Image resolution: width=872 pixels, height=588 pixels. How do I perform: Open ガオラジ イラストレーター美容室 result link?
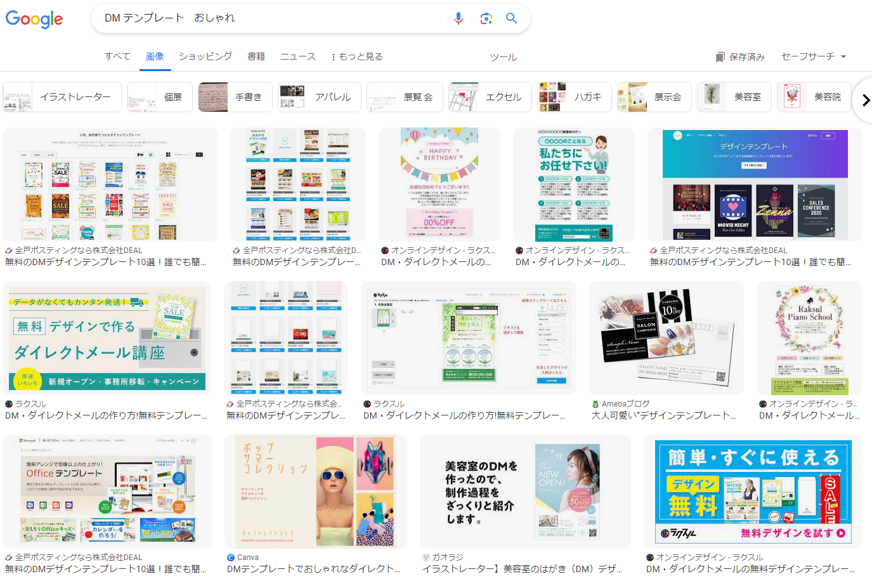(x=523, y=569)
